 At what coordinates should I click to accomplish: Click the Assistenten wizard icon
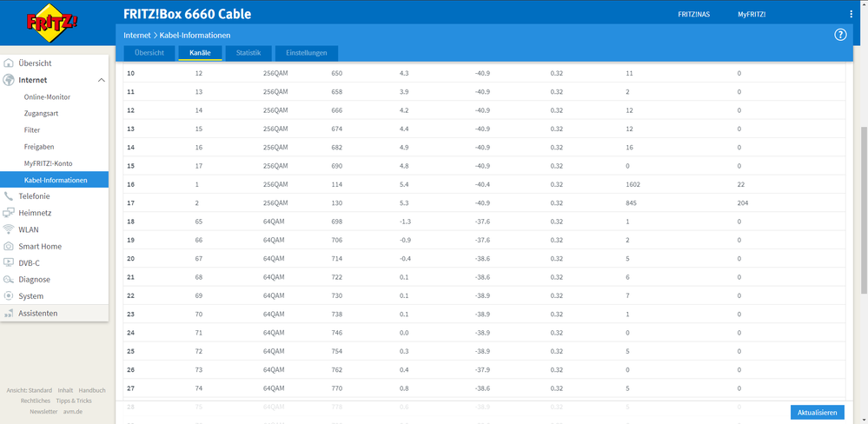[x=9, y=314]
